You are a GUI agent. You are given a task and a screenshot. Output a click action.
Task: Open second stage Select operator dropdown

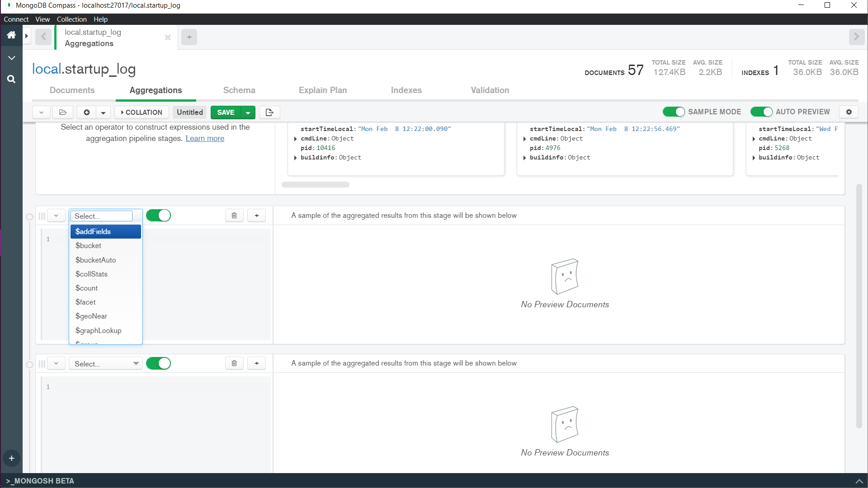point(106,364)
